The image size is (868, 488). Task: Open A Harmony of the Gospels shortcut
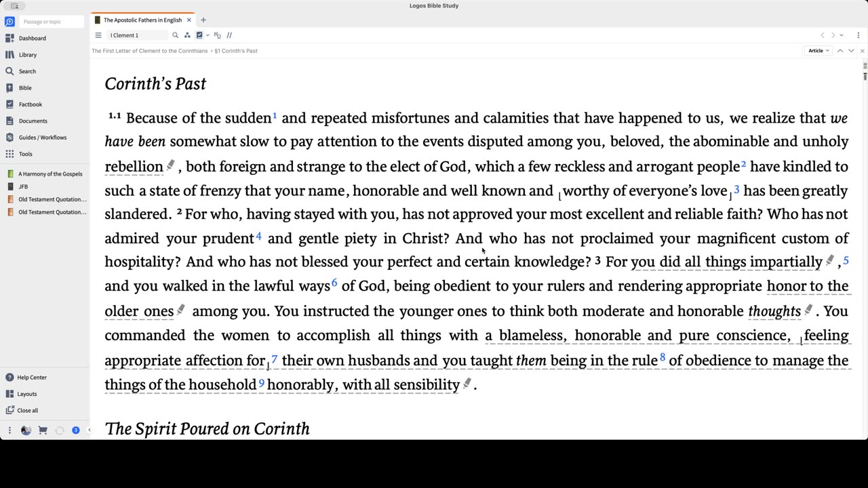[45, 174]
